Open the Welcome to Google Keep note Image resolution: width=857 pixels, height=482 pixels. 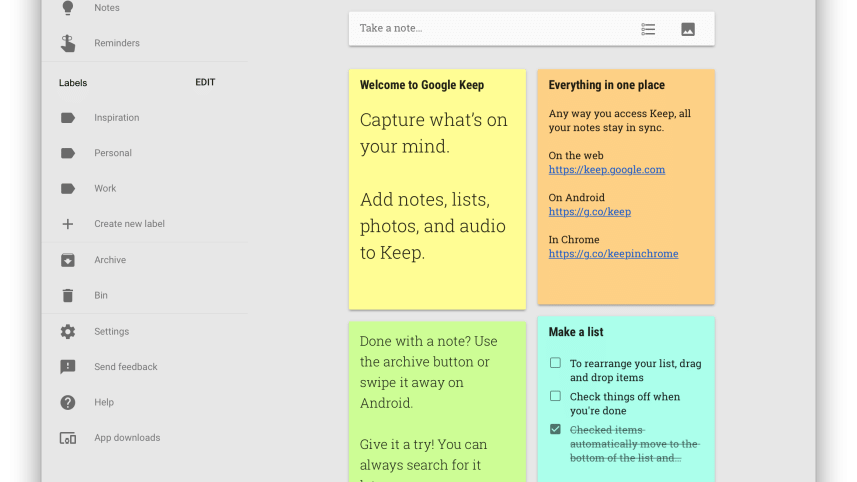[437, 189]
